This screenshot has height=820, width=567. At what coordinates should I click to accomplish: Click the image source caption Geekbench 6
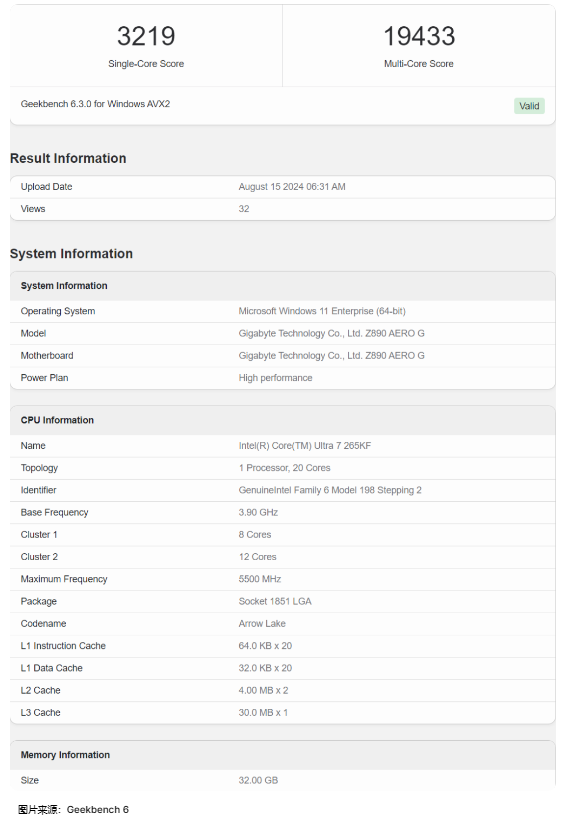click(73, 810)
